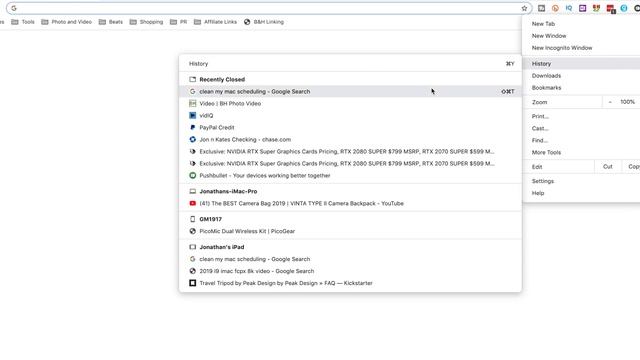Image resolution: width=640 pixels, height=360 pixels.
Task: Click the purple extension icon
Action: [582, 8]
